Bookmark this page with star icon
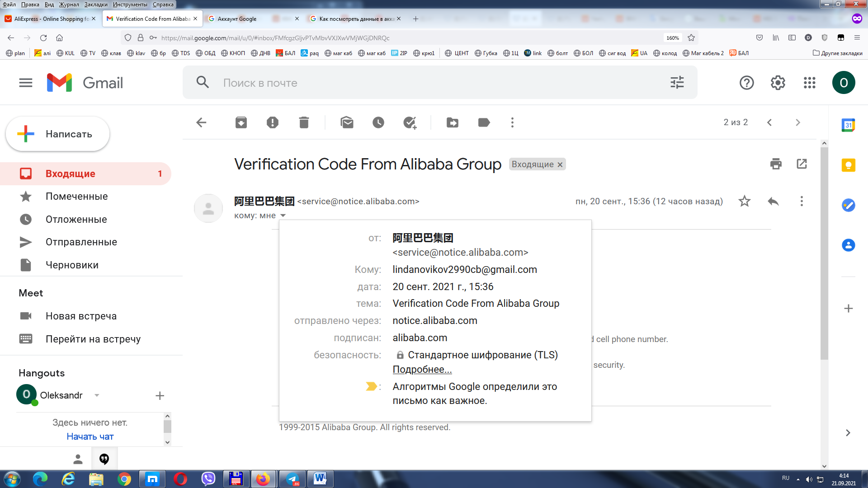Viewport: 868px width, 488px height. coord(691,38)
